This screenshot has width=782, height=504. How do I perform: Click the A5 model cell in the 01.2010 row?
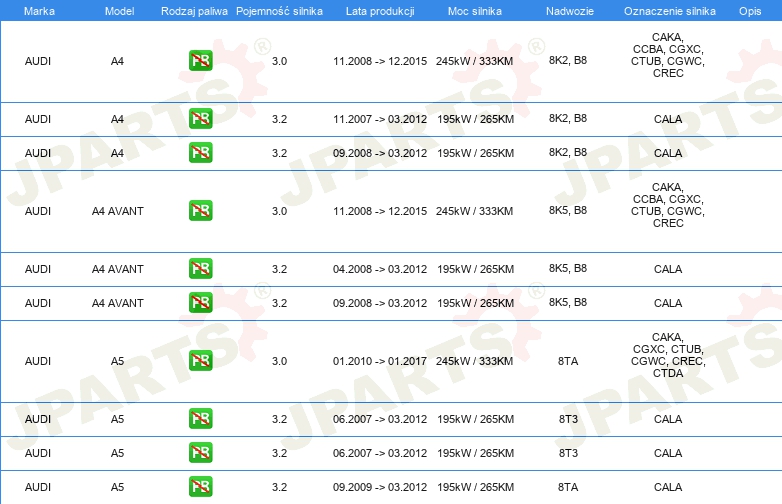(x=117, y=361)
